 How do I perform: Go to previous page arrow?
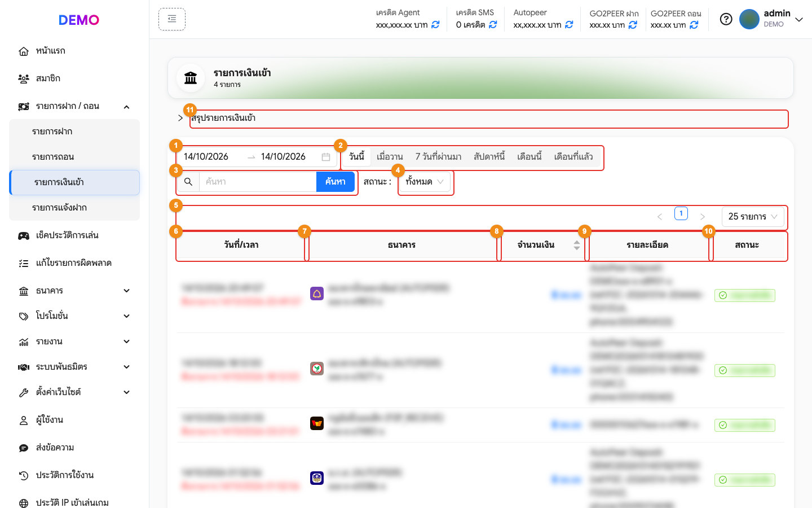click(x=660, y=217)
